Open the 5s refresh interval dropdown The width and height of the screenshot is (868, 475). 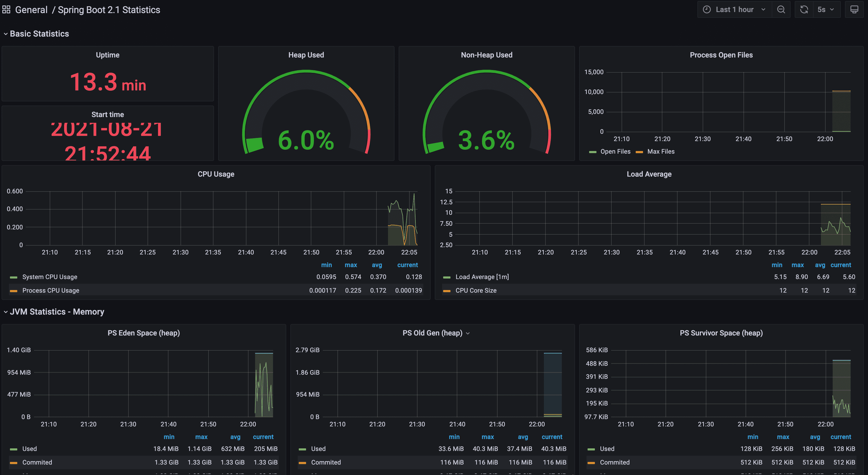point(825,9)
